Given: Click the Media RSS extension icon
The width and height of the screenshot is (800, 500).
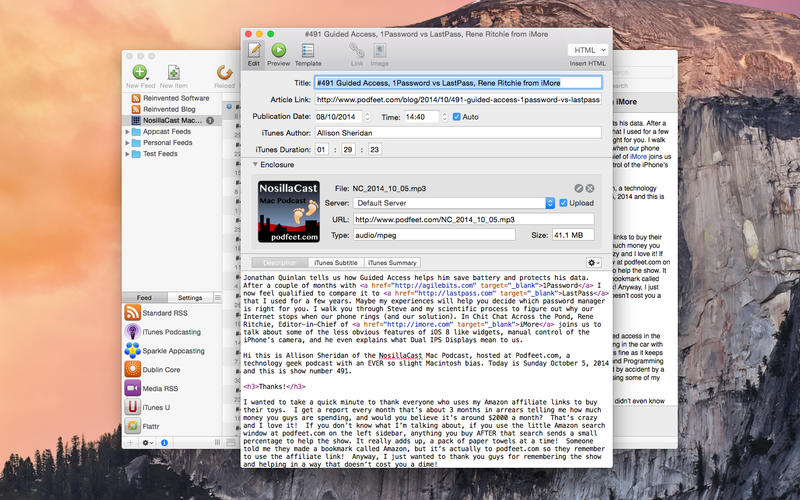Looking at the screenshot, I should click(x=132, y=388).
